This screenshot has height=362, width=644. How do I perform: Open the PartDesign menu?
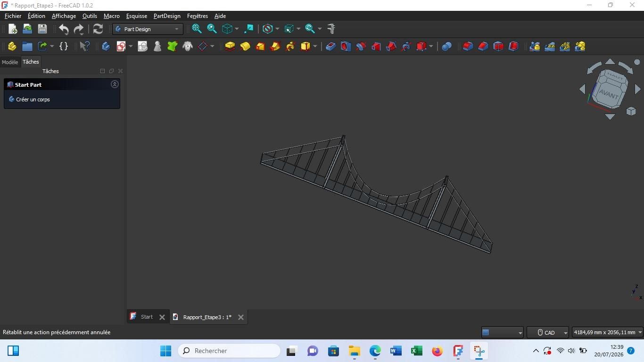(167, 16)
